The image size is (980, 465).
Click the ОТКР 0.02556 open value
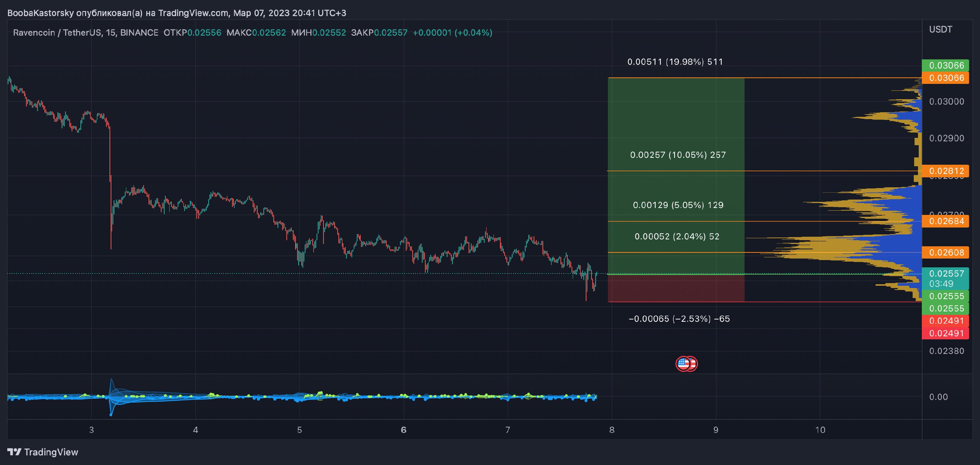(x=193, y=33)
